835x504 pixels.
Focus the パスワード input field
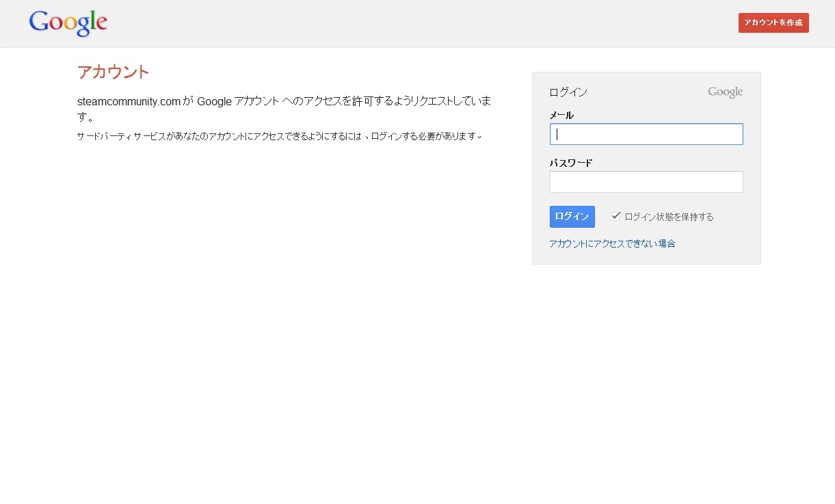click(646, 182)
